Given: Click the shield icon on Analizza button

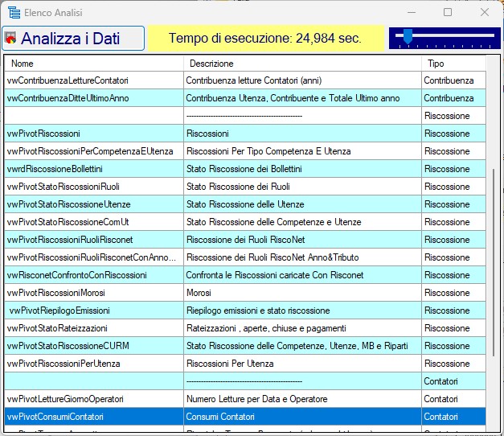Looking at the screenshot, I should coord(12,39).
